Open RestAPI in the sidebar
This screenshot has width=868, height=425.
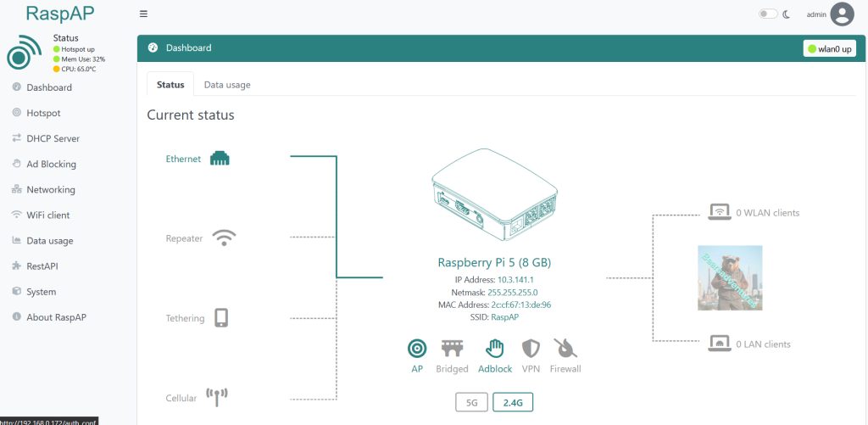point(42,266)
